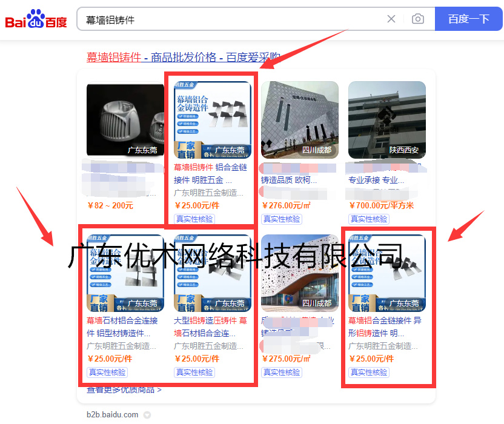Click 真实性核验 badge of 幕墙铝铸件 铝合金链接件 listing
Image resolution: width=504 pixels, height=424 pixels.
pyautogui.click(x=194, y=219)
